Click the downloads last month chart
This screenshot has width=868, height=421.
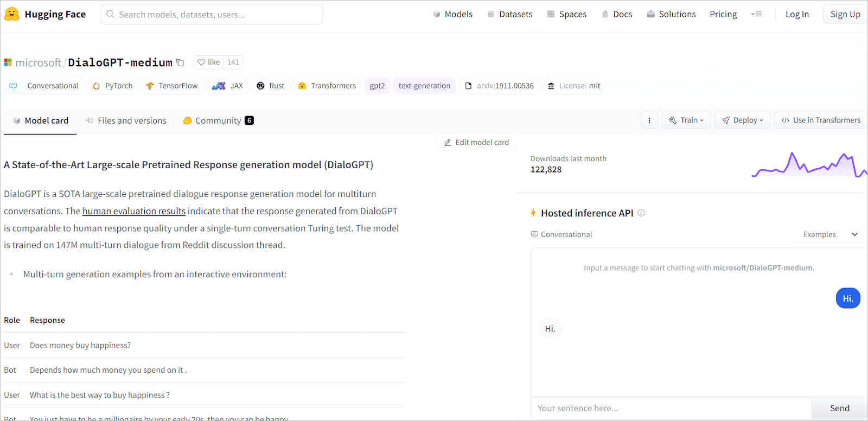tap(809, 164)
